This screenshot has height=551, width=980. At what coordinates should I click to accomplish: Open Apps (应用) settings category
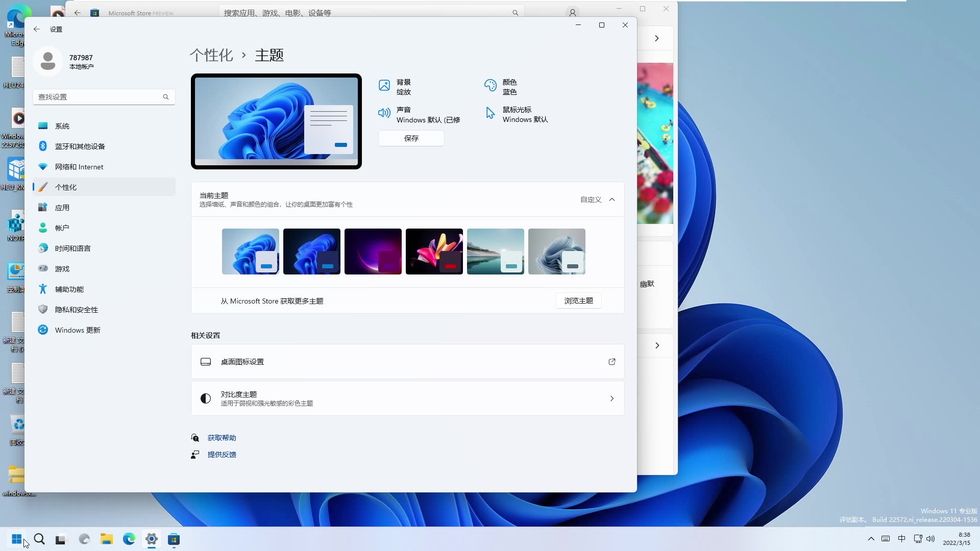click(104, 208)
